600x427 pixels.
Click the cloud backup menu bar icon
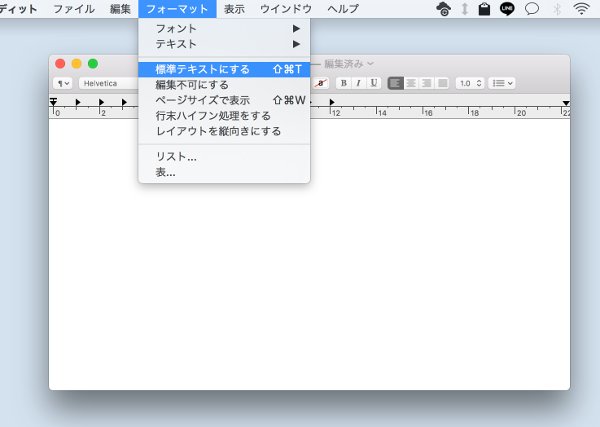(x=443, y=8)
